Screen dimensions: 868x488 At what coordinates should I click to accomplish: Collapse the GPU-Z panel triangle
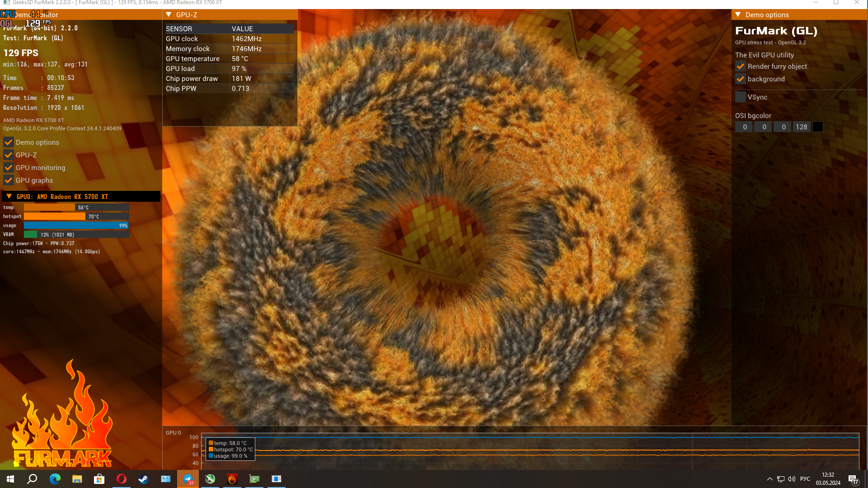(x=169, y=14)
